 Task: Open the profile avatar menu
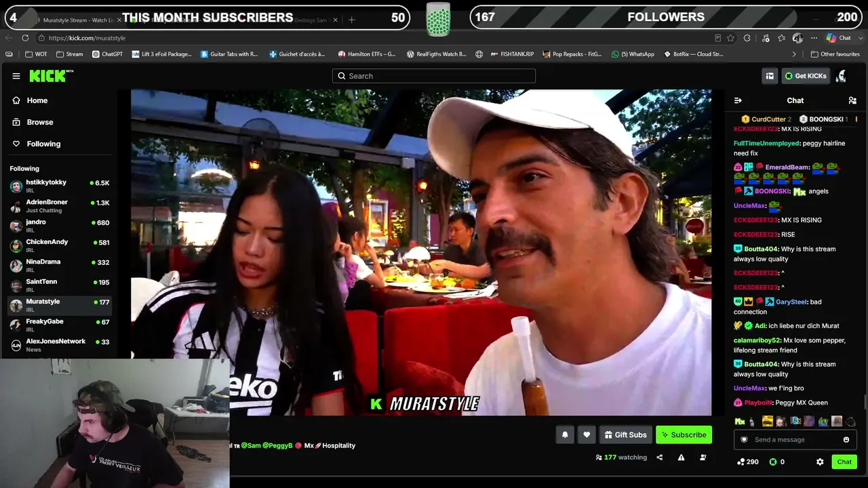841,76
